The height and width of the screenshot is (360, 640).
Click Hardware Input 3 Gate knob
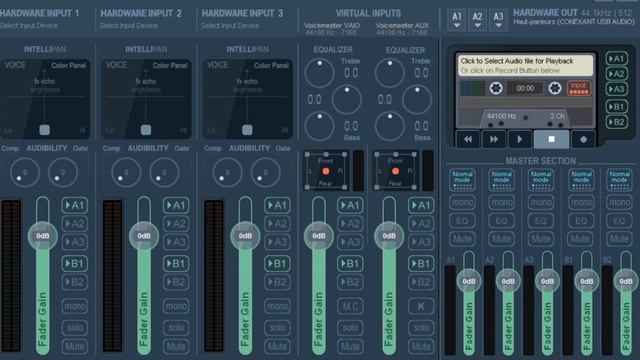(265, 173)
